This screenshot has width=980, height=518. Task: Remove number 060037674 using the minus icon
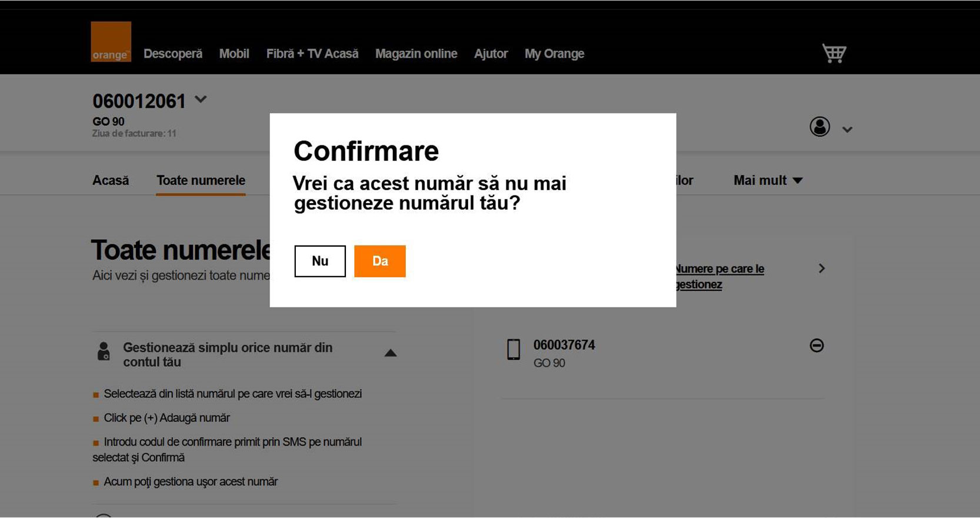(816, 346)
